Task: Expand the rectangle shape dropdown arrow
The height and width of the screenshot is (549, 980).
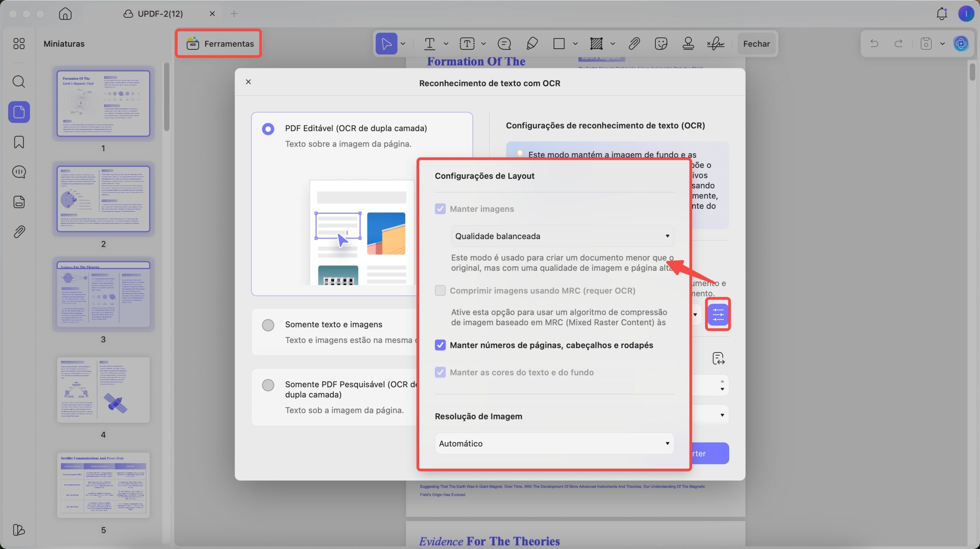Action: [575, 44]
